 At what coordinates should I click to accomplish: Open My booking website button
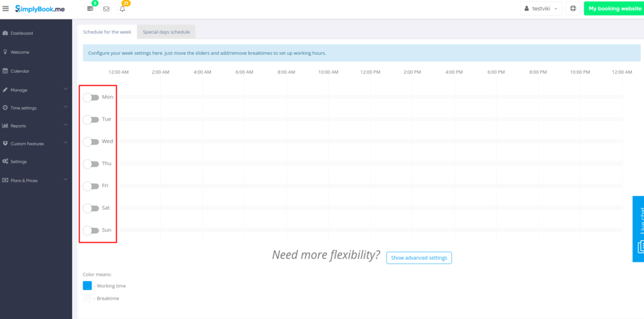click(x=613, y=8)
